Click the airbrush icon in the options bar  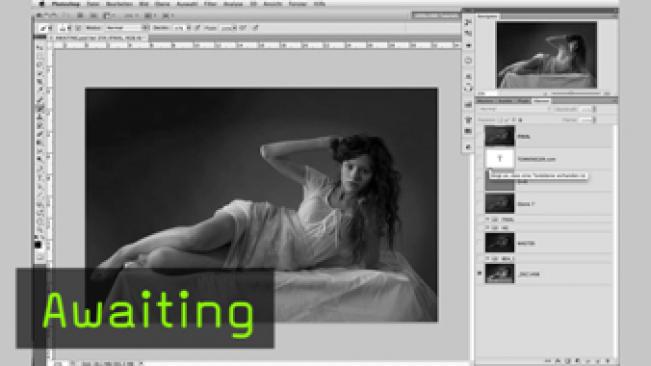click(243, 28)
